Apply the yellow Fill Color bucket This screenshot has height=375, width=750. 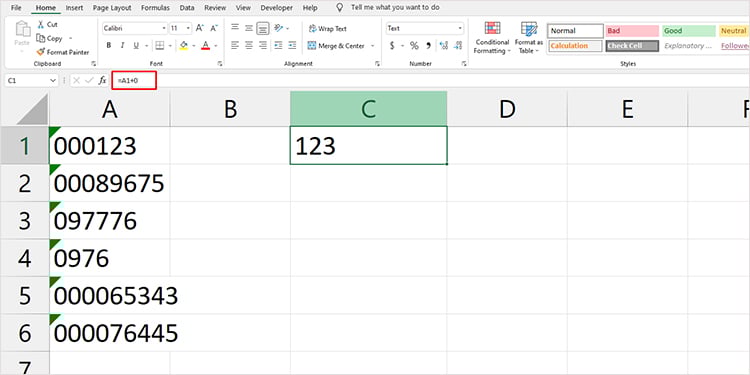tap(184, 46)
